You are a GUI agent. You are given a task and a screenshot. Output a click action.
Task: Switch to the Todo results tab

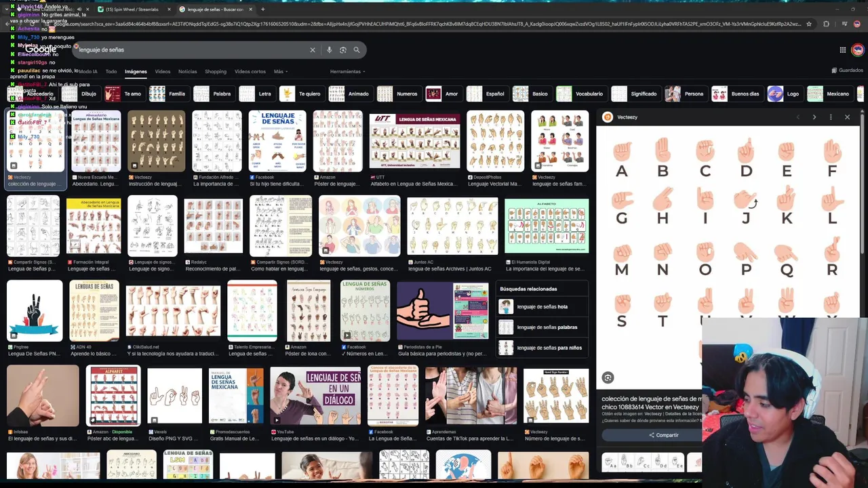(x=111, y=71)
